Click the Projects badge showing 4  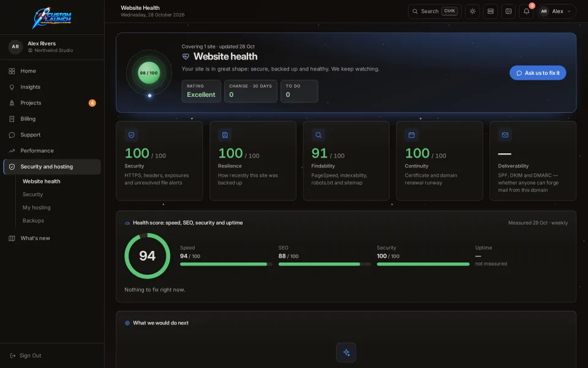[92, 103]
